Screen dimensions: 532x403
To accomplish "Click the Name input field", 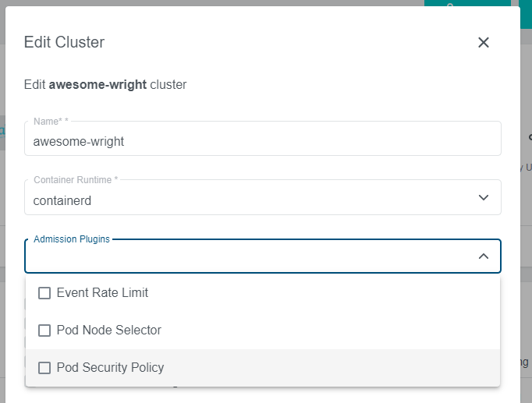I will click(x=262, y=141).
